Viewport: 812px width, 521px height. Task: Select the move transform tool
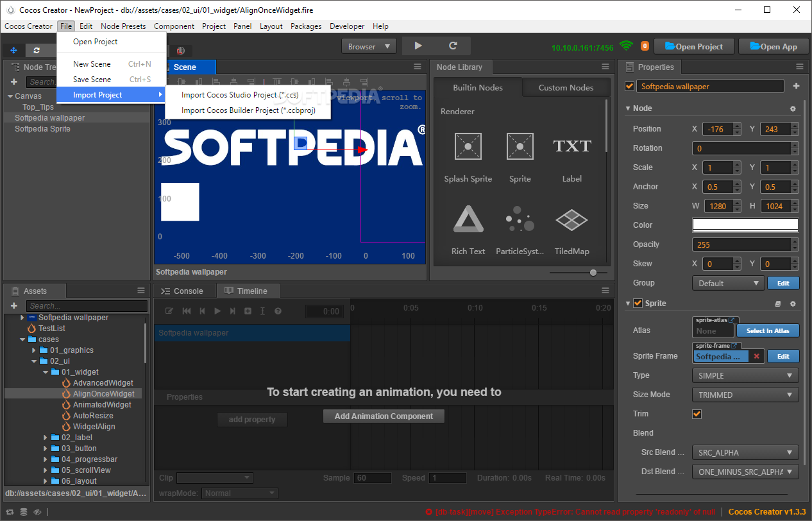14,49
